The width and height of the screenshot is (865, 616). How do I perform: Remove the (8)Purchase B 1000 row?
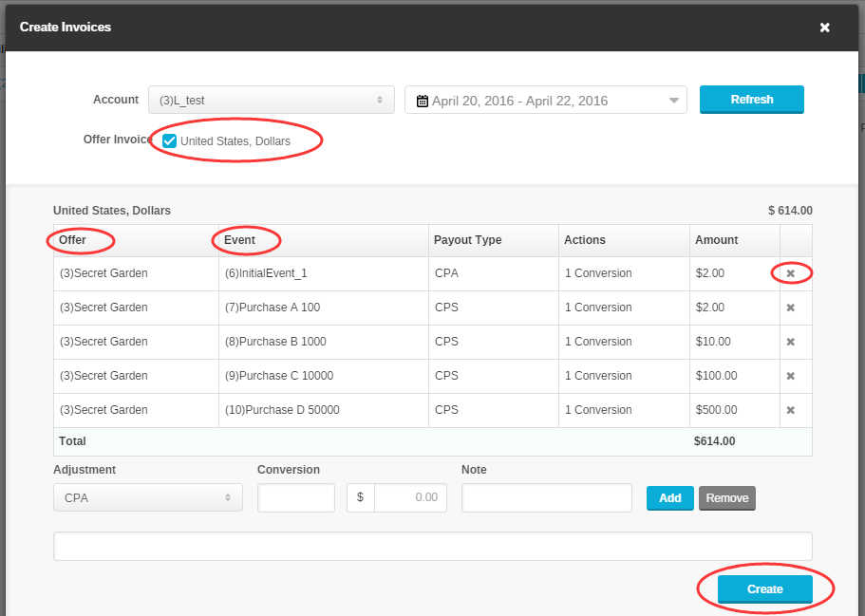pyautogui.click(x=791, y=342)
